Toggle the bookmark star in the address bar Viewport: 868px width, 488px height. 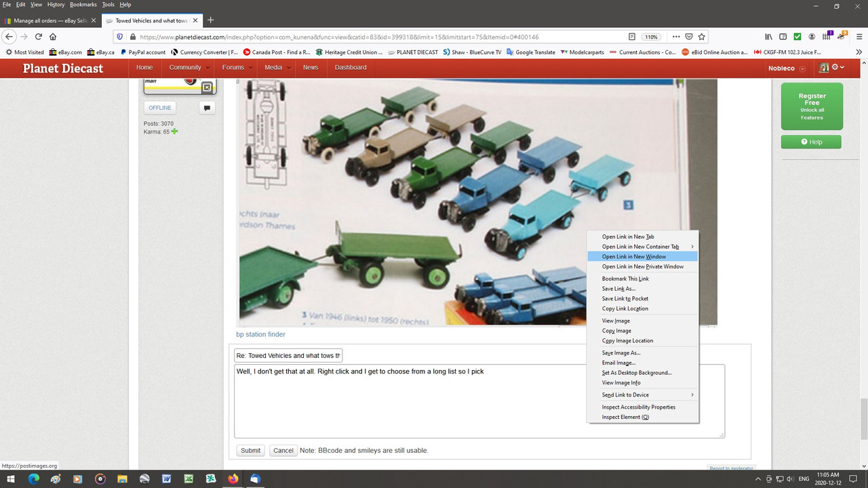(x=701, y=37)
